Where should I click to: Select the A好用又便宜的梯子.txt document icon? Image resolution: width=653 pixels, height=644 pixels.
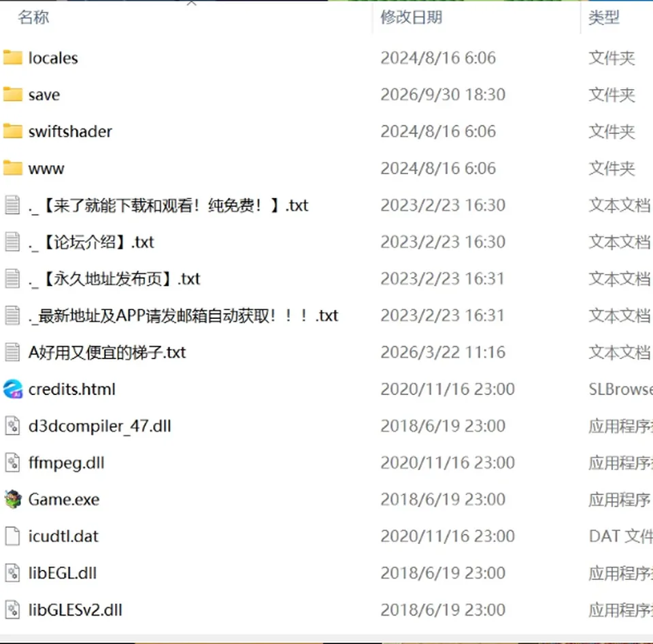pyautogui.click(x=12, y=352)
